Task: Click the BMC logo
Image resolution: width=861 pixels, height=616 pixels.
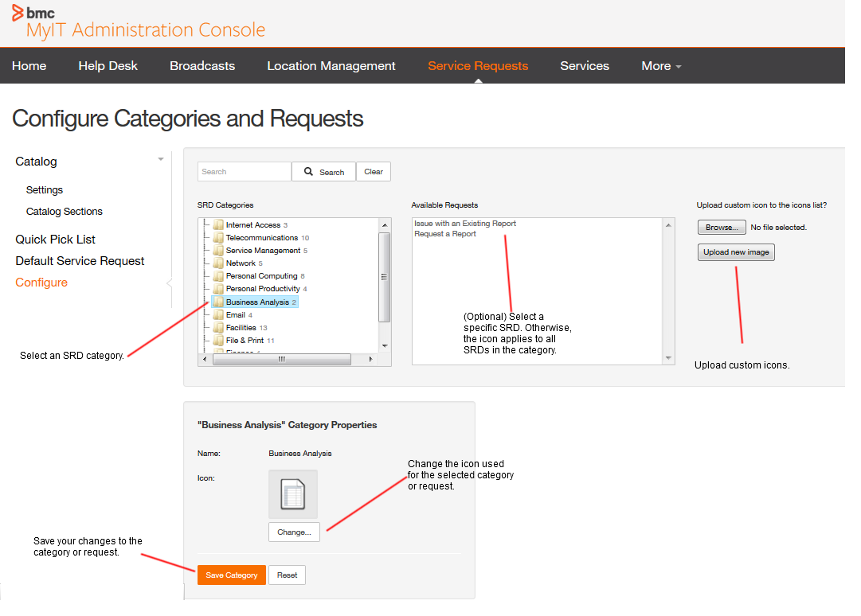Action: [x=33, y=13]
